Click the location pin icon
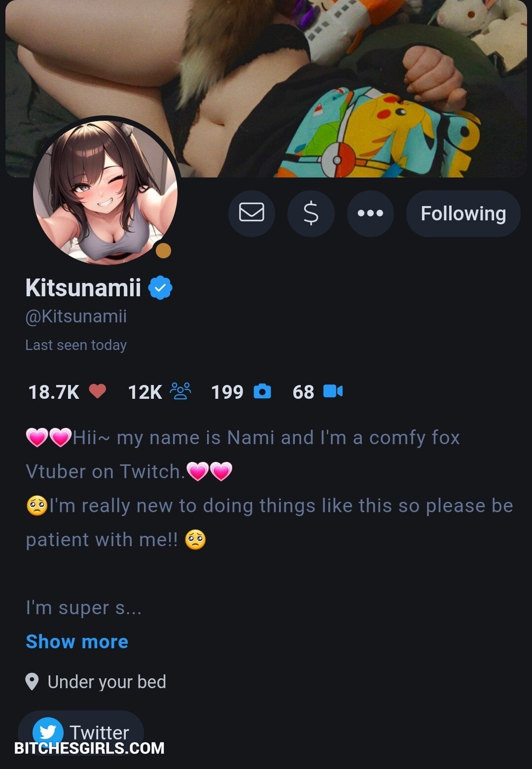The width and height of the screenshot is (532, 769). click(32, 682)
